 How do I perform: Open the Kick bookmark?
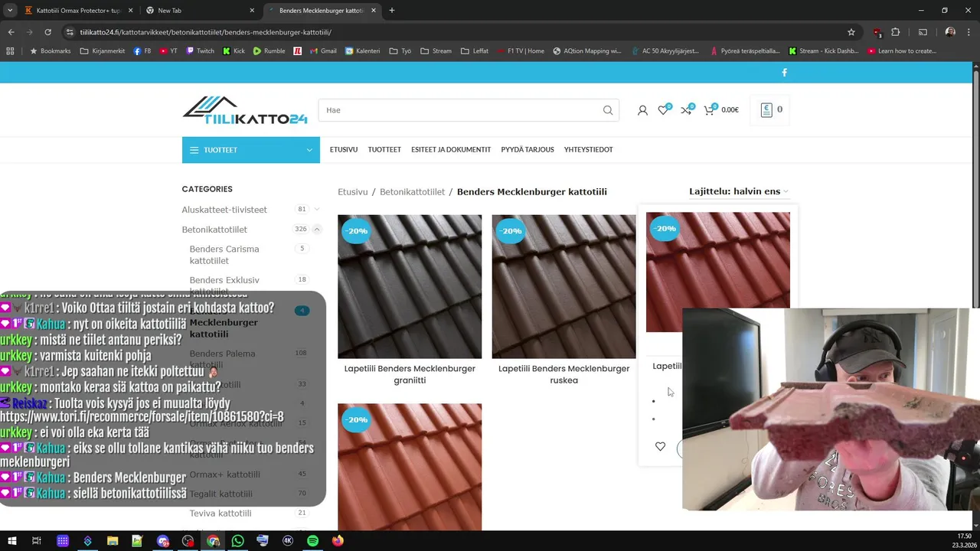pyautogui.click(x=234, y=51)
